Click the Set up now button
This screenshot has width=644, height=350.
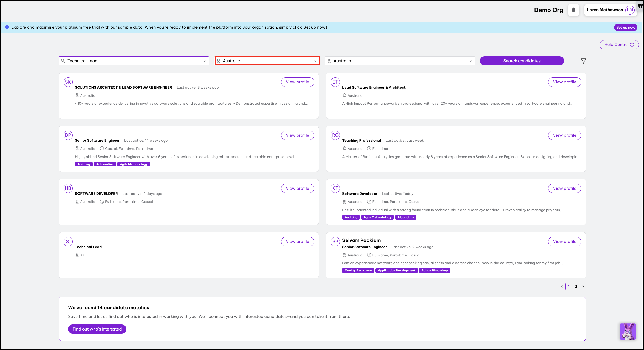click(x=625, y=27)
